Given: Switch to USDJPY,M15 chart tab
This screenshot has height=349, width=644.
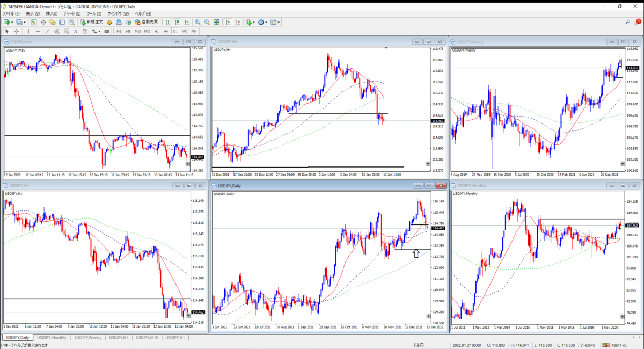Looking at the screenshot, I should tap(147, 337).
